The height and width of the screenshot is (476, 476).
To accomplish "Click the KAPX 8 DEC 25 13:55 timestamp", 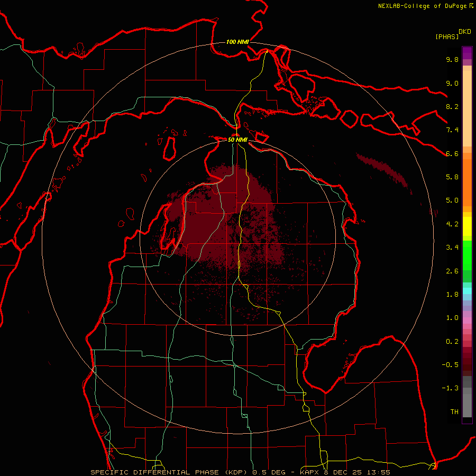I will coord(345,472).
